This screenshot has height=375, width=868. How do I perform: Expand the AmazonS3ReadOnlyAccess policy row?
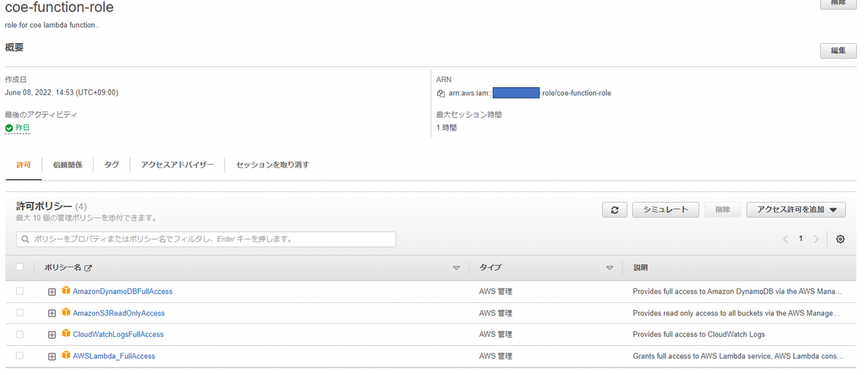click(x=52, y=314)
